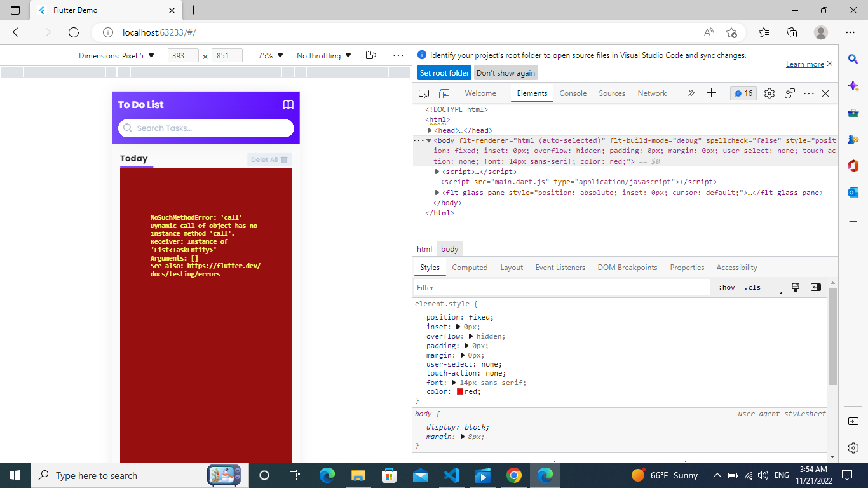Expand the font shorthand property
This screenshot has height=488, width=868.
tap(454, 383)
